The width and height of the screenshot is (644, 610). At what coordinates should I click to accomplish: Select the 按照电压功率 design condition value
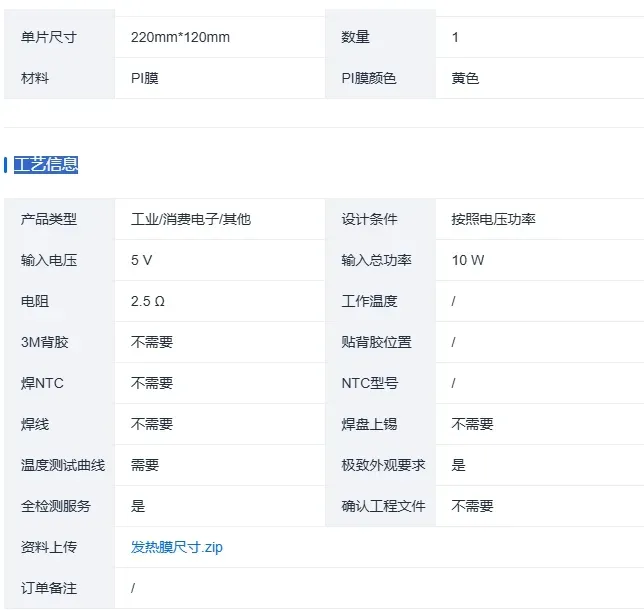coord(493,219)
